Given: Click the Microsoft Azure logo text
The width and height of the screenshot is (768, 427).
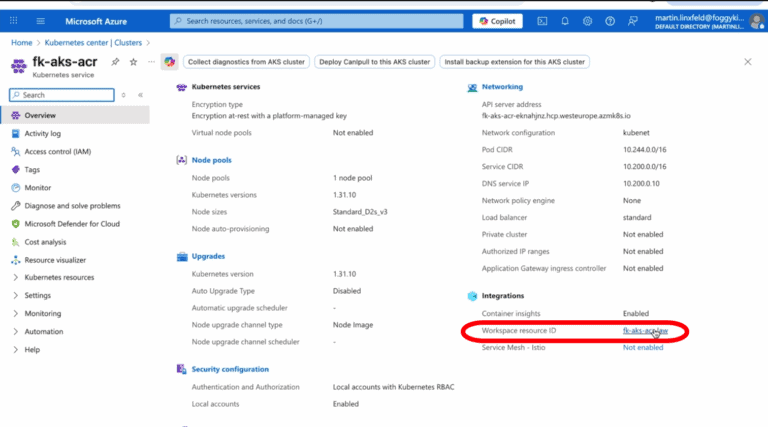Looking at the screenshot, I should pyautogui.click(x=96, y=22).
